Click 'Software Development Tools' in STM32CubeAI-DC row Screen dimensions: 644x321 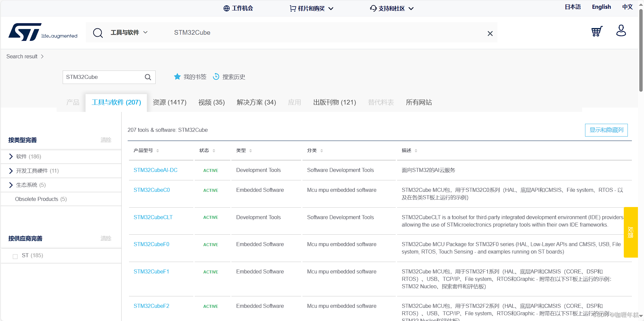click(340, 170)
